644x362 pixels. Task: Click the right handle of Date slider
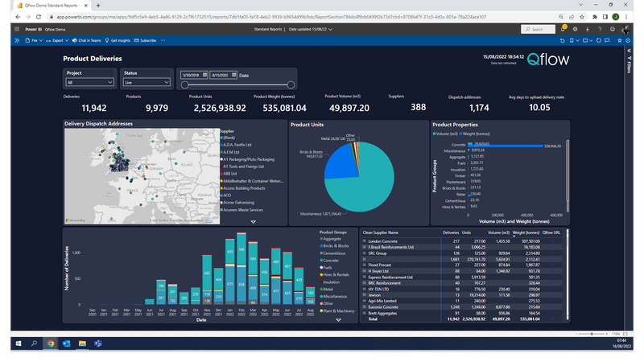click(x=291, y=85)
